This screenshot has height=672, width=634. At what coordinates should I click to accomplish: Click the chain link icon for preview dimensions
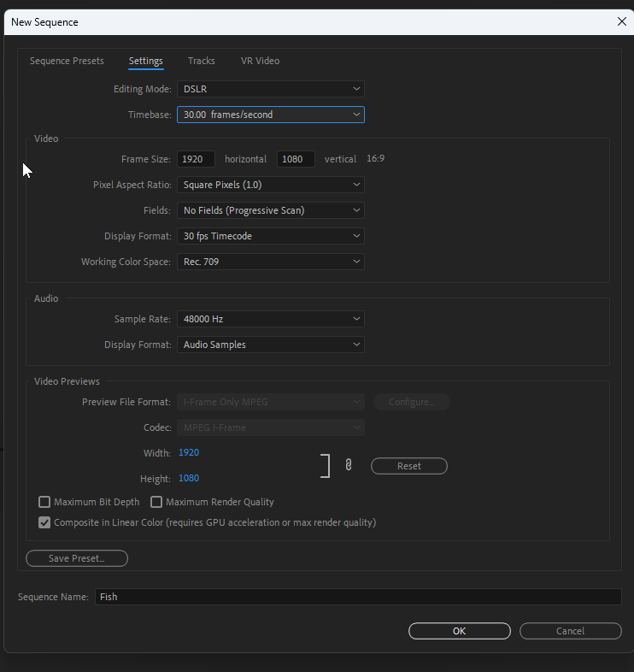pyautogui.click(x=349, y=465)
